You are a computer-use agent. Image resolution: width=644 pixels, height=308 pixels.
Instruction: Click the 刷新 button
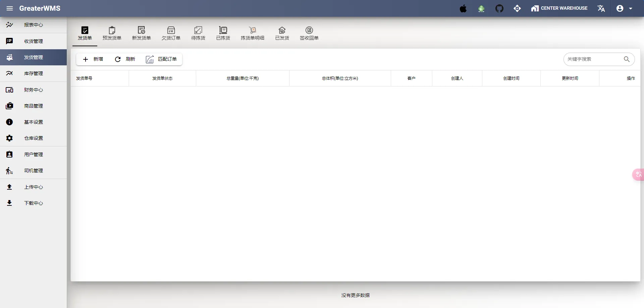(x=125, y=59)
